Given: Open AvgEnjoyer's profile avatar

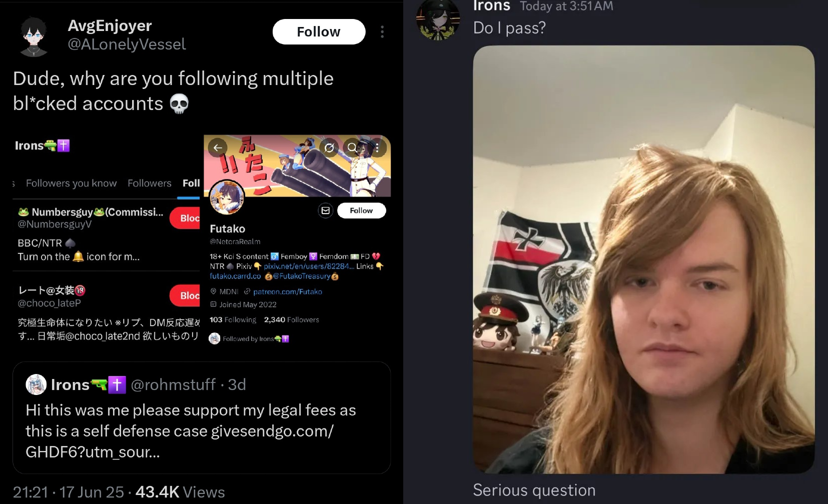Looking at the screenshot, I should click(x=34, y=35).
